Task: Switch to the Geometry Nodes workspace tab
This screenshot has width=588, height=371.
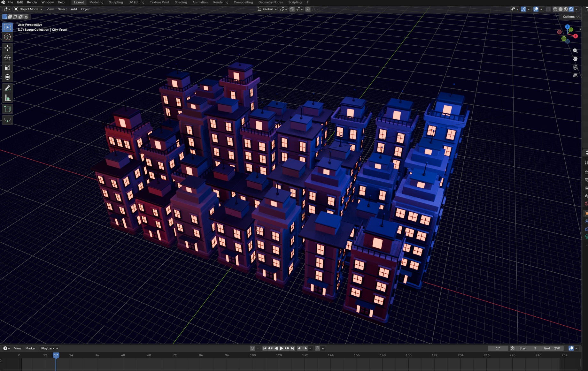Action: [x=270, y=2]
